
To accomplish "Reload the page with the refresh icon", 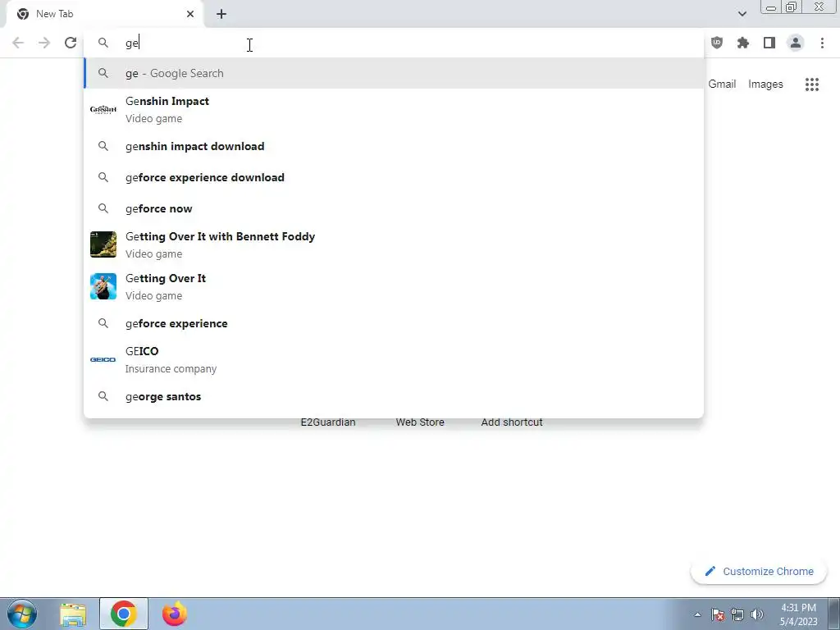I will tap(71, 43).
